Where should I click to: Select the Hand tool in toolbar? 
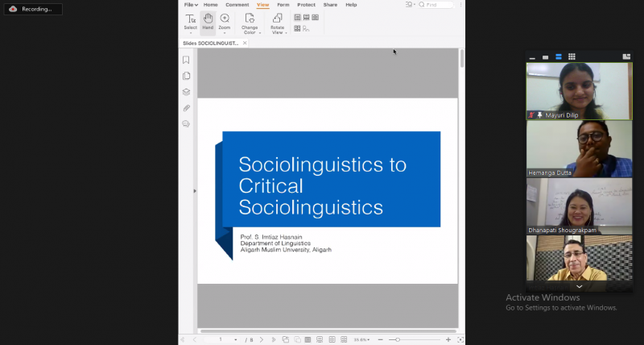[x=208, y=20]
